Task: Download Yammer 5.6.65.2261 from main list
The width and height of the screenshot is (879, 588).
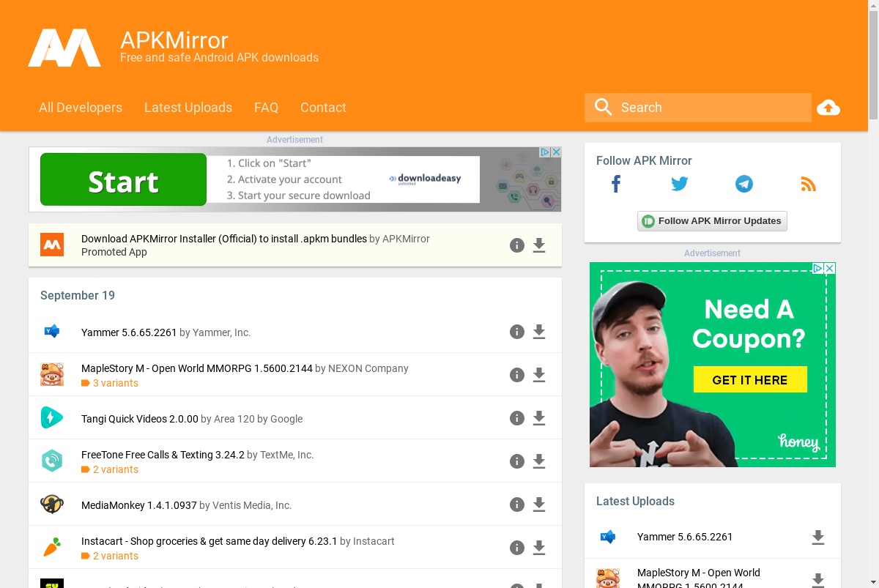Action: 539,332
